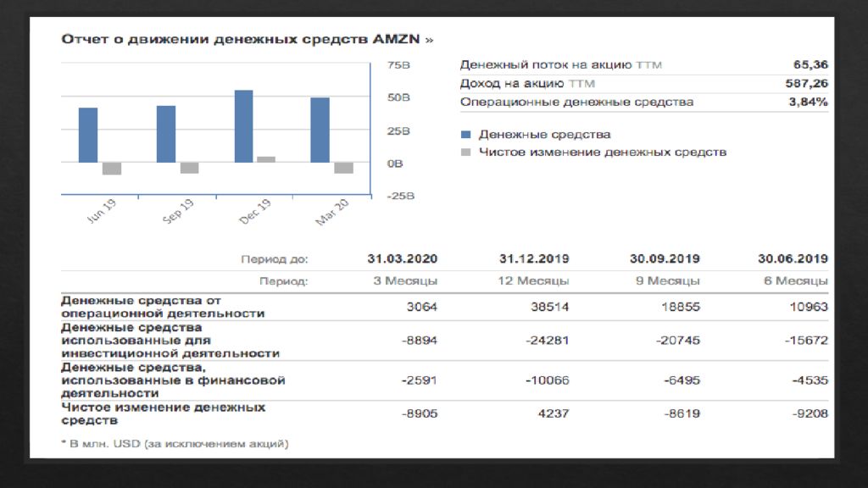Click the 75B axis label
The width and height of the screenshot is (868, 488).
point(398,65)
